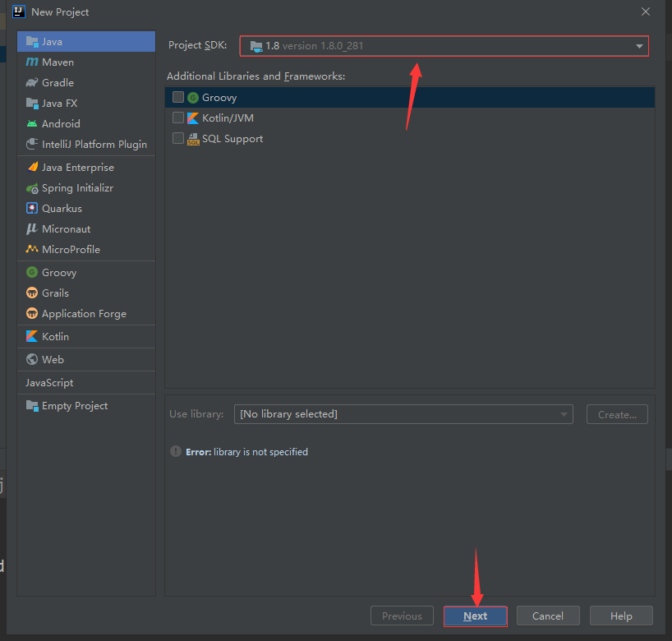672x641 pixels.
Task: Select the Java project type icon
Action: (32, 42)
